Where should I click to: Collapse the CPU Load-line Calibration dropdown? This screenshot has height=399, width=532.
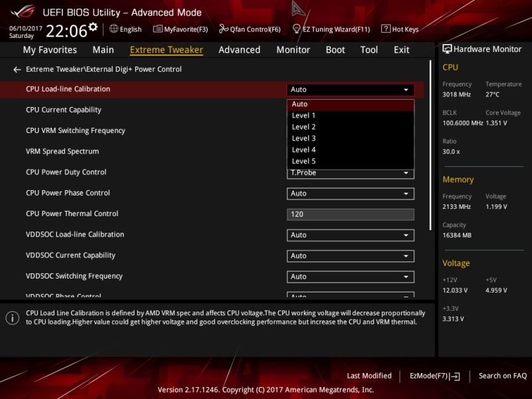coord(350,90)
